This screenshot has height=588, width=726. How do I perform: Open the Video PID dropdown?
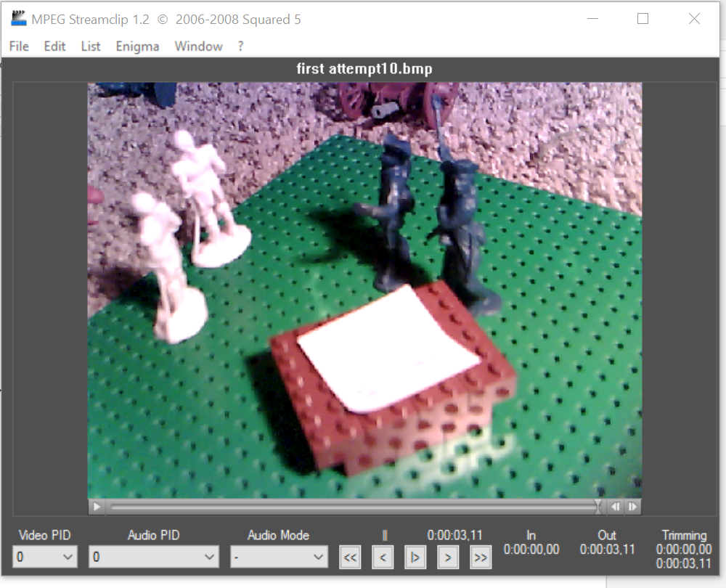pos(44,557)
